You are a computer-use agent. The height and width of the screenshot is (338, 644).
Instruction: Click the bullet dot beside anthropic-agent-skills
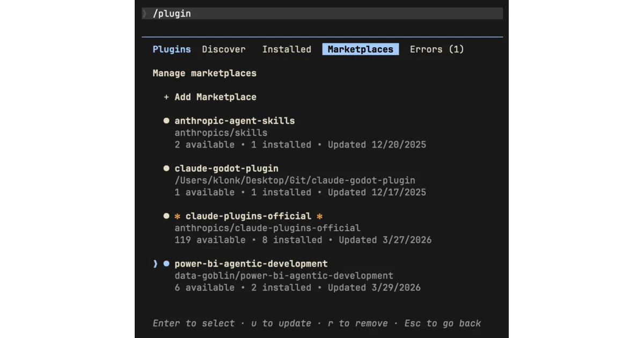point(166,121)
